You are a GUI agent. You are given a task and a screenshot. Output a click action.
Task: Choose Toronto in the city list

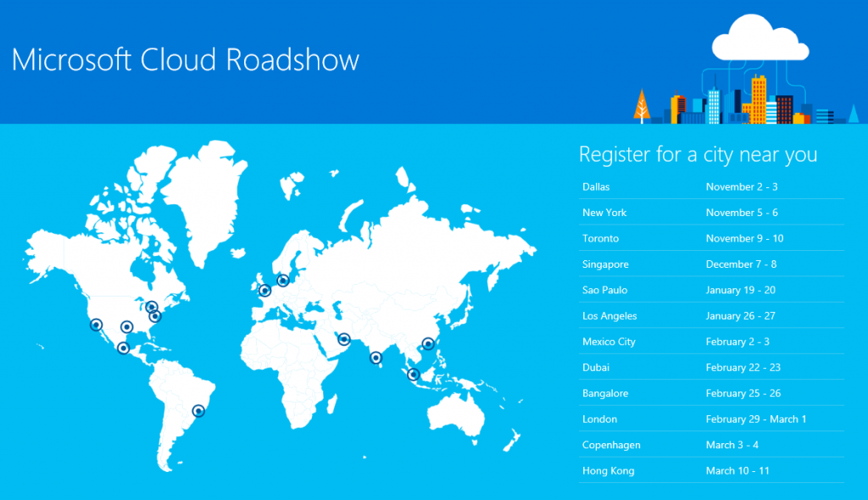click(601, 239)
